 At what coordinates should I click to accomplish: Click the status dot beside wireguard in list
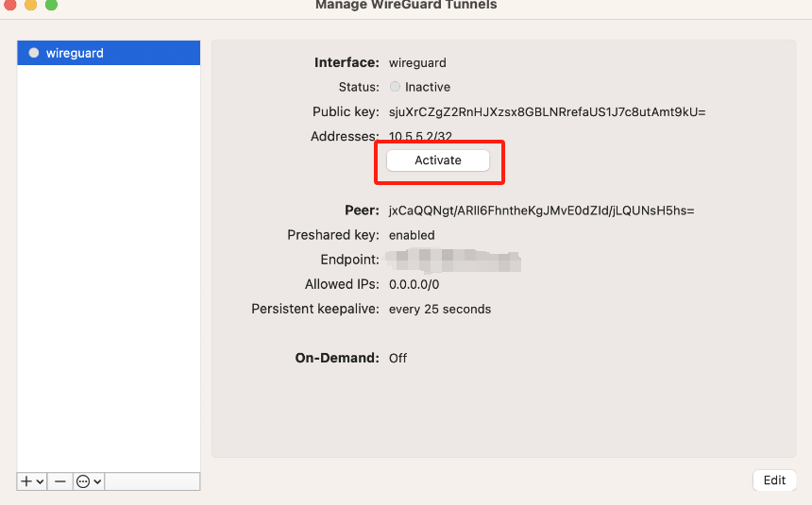click(x=34, y=53)
